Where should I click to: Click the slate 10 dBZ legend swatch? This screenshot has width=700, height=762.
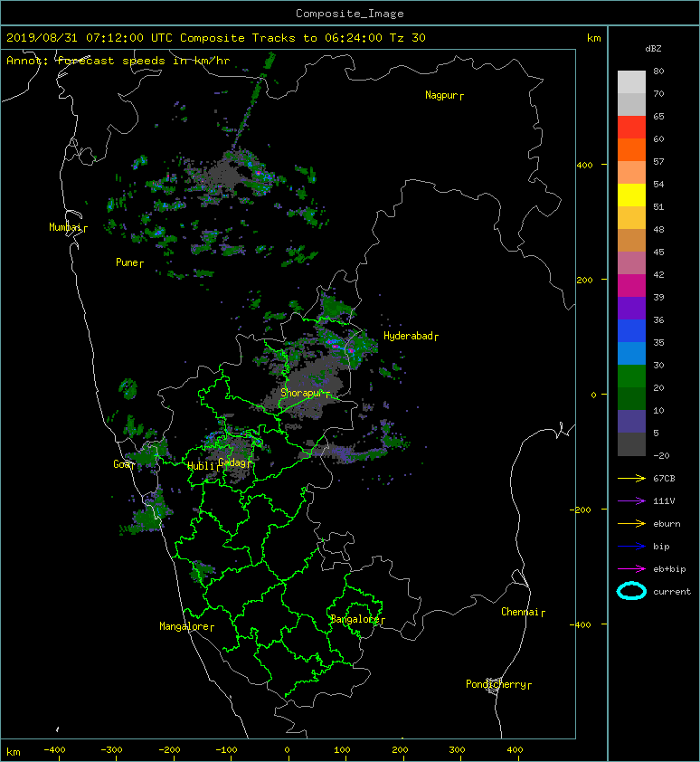coord(631,421)
